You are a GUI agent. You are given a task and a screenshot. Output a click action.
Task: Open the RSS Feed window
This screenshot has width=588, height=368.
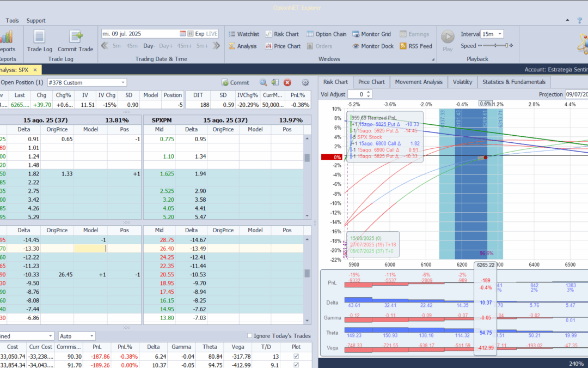tap(416, 46)
